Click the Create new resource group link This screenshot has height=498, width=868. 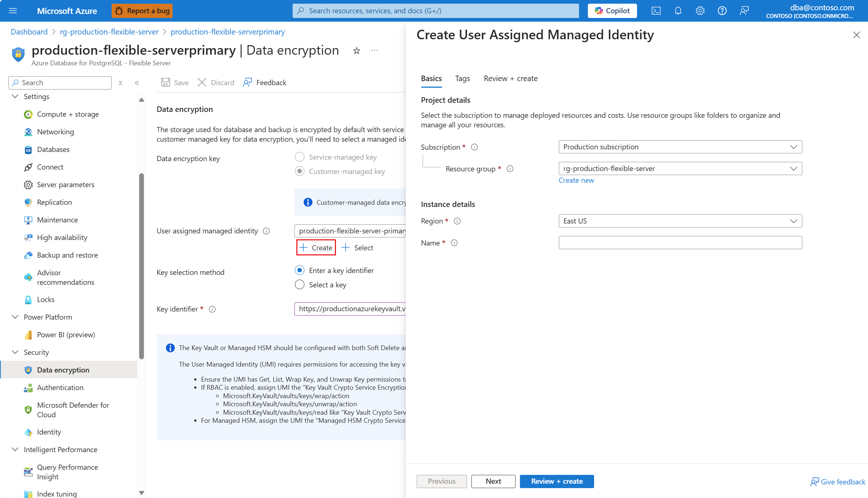(576, 180)
